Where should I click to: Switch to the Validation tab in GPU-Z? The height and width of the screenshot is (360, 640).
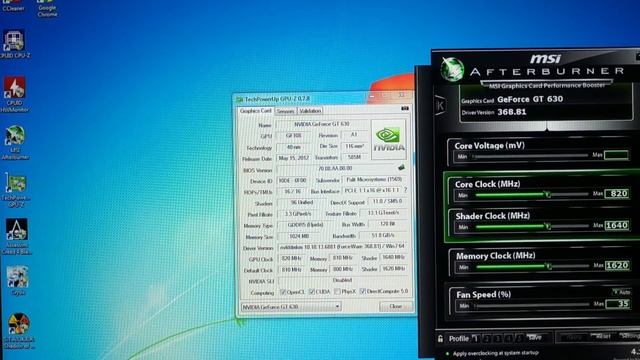(x=310, y=111)
